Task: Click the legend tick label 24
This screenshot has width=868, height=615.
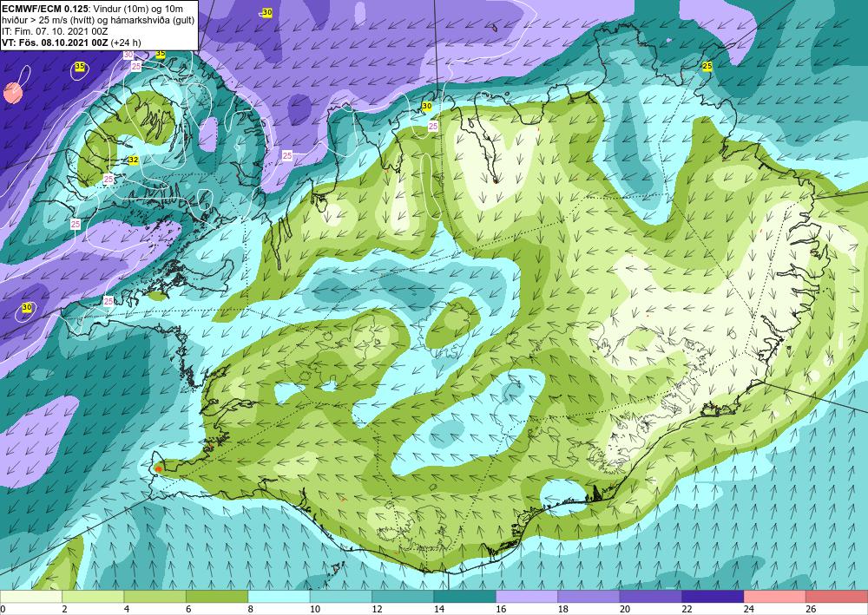Action: (748, 609)
